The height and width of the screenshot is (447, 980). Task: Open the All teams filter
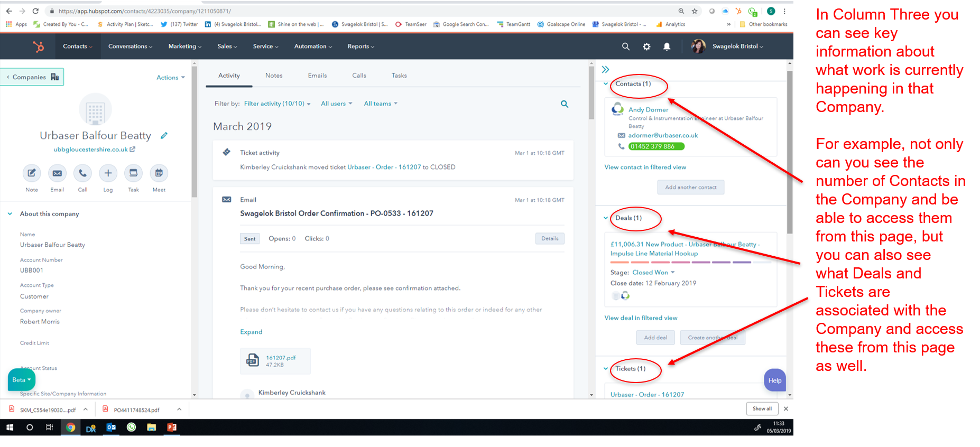tap(381, 104)
